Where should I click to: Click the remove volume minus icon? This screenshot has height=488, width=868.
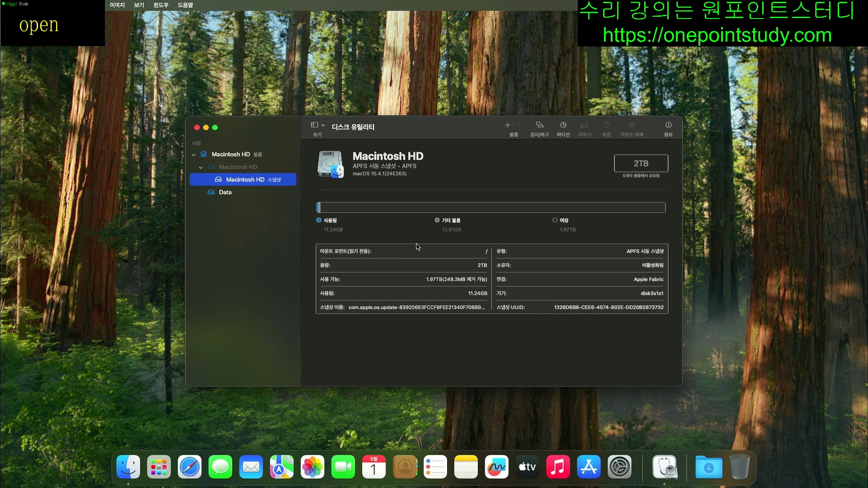(519, 125)
